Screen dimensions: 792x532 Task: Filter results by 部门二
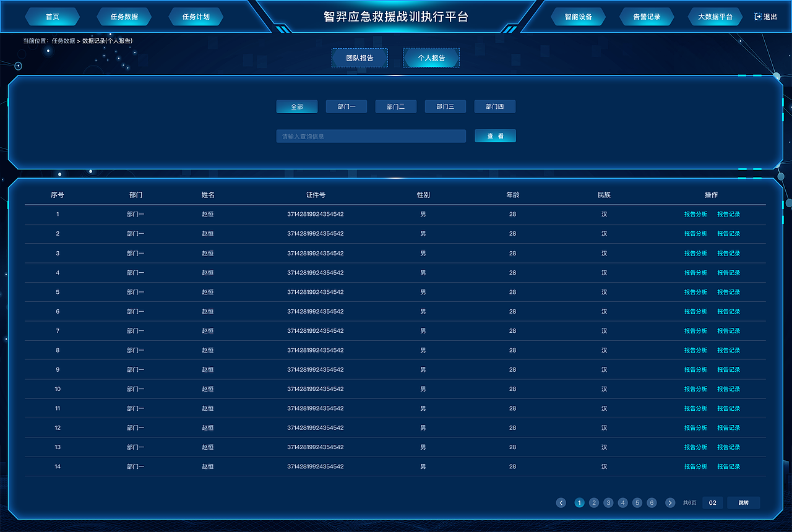(395, 106)
